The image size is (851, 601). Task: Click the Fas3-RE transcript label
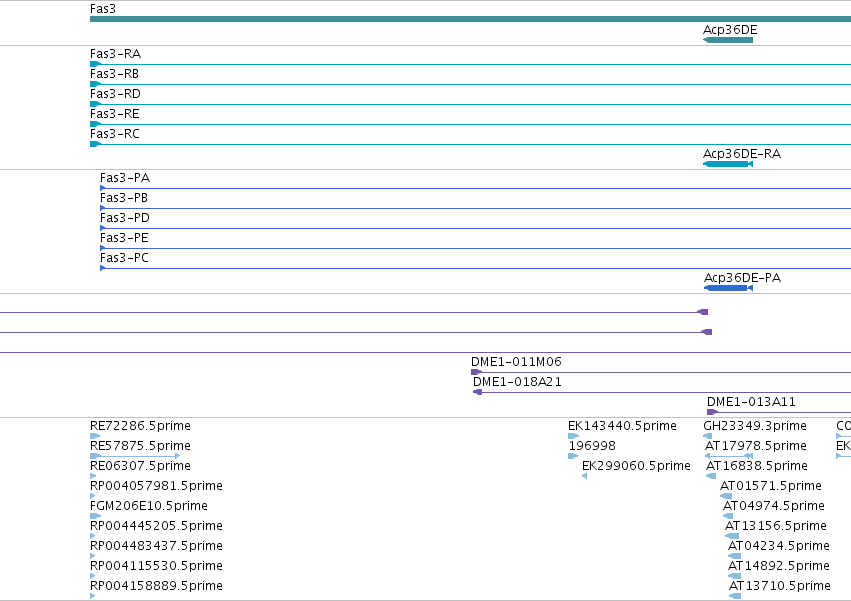click(115, 114)
